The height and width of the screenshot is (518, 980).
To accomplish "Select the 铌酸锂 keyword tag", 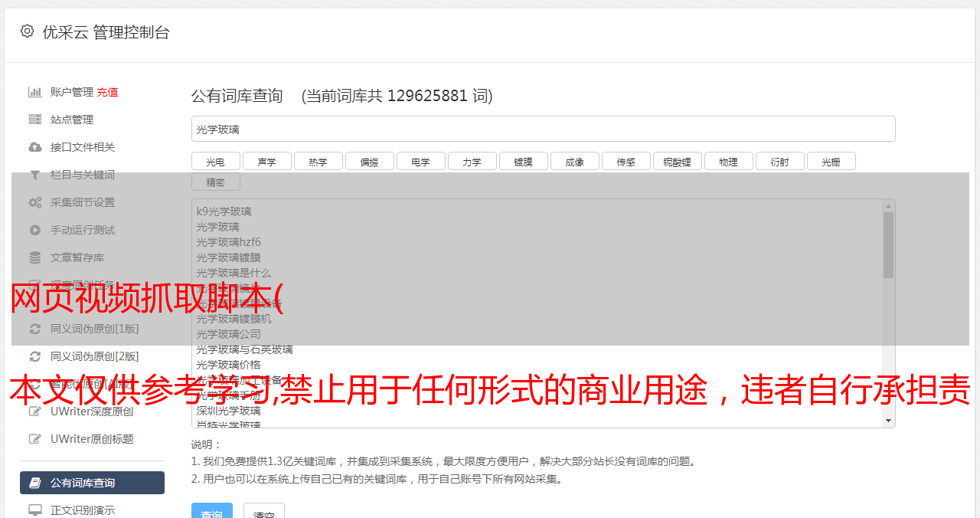I will point(677,162).
